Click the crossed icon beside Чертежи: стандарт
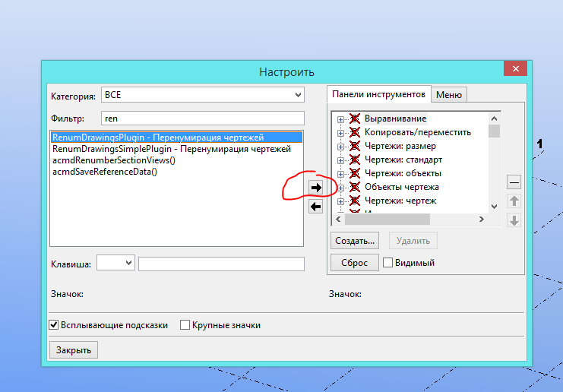The height and width of the screenshot is (392, 563). [x=355, y=160]
